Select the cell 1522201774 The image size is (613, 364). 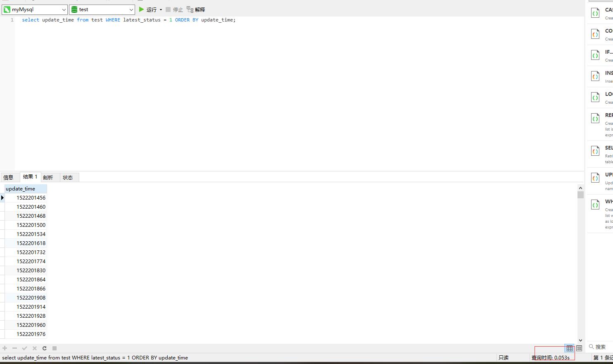click(26, 262)
